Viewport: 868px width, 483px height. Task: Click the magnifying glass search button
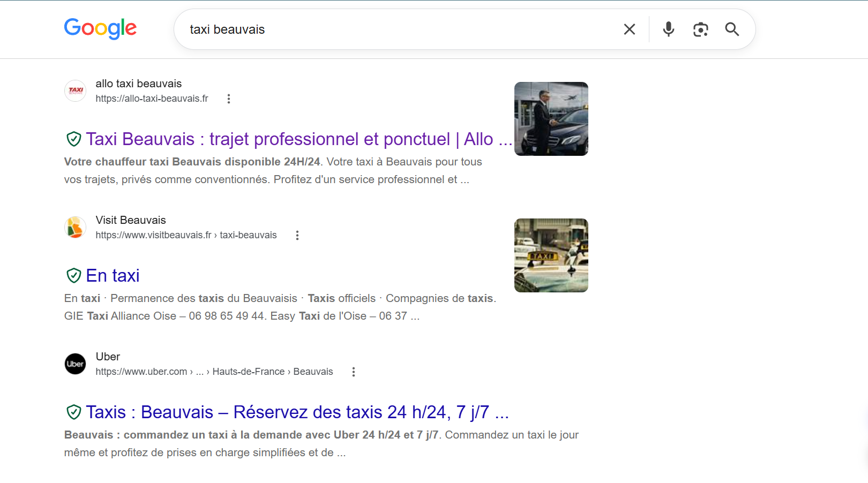tap(732, 29)
